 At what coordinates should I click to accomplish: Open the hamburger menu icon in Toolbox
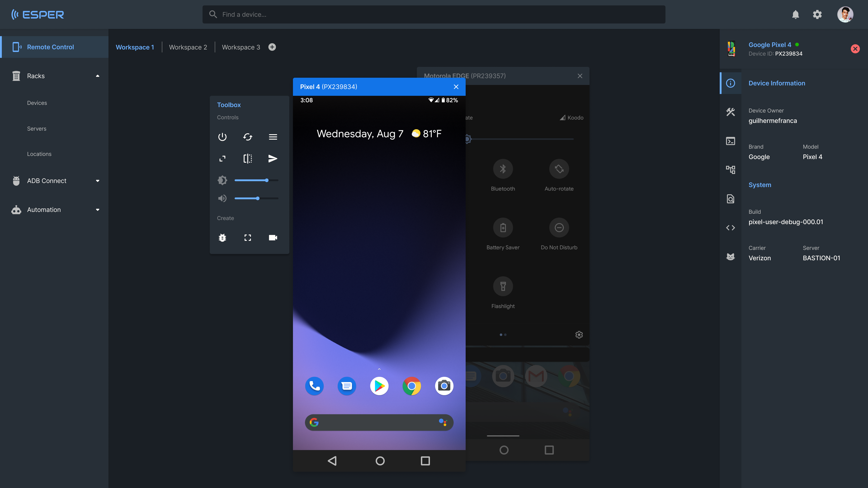(273, 137)
